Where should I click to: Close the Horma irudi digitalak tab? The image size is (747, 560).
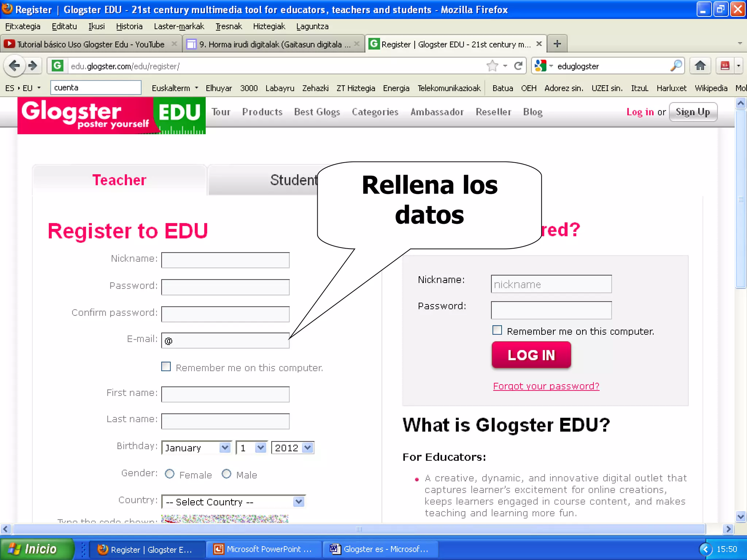(357, 44)
